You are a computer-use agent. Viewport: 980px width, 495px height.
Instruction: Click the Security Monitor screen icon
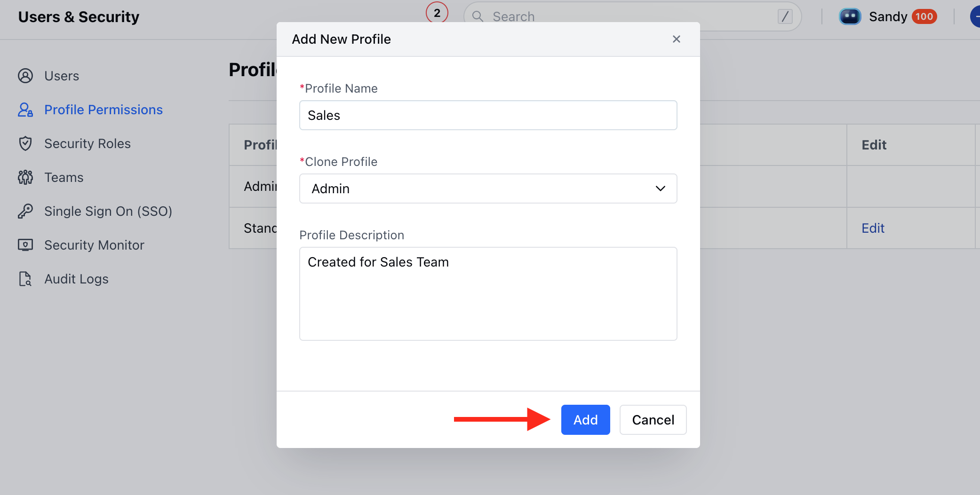(x=25, y=245)
